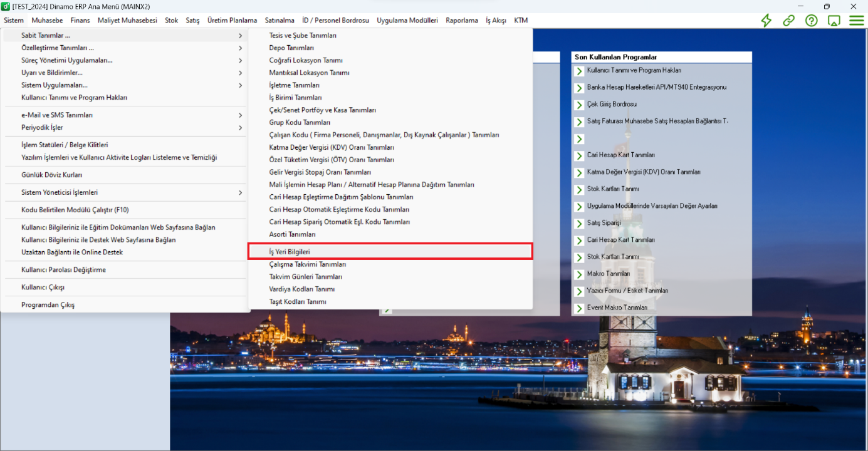
Task: Expand Periyodik İşler submenu arrow
Action: pyautogui.click(x=240, y=128)
